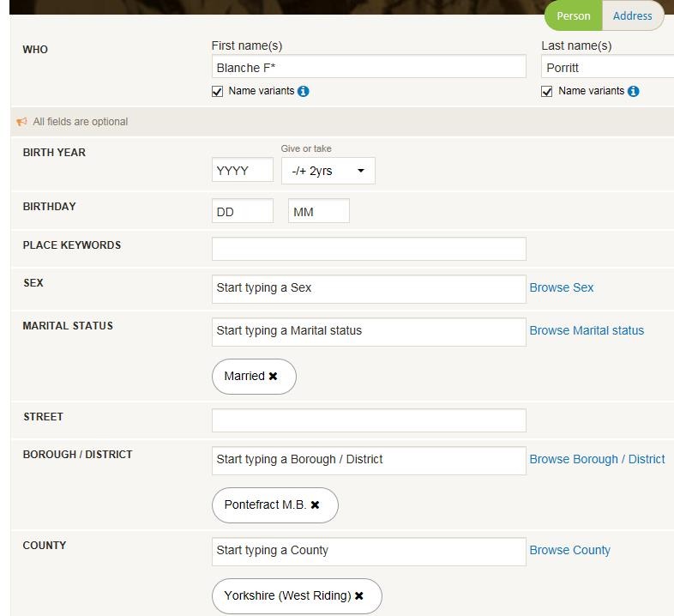Select the Person tab
The image size is (674, 616).
pyautogui.click(x=574, y=16)
